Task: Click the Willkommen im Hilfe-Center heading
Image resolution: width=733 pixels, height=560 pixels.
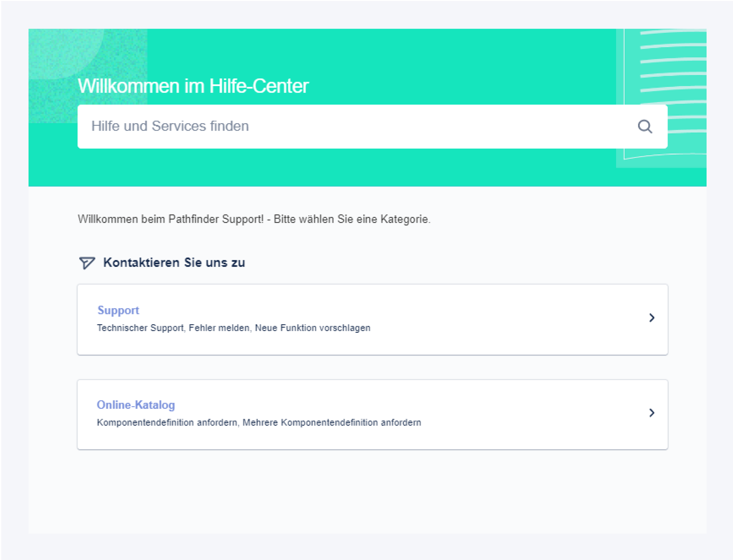Action: (193, 86)
